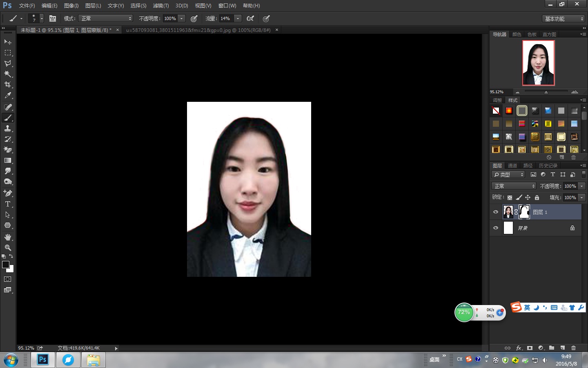Open the 流量 flow dropdown arrow
This screenshot has height=368, width=588.
coord(238,18)
